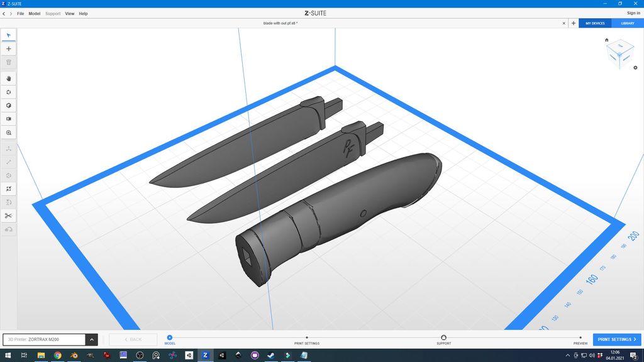This screenshot has width=644, height=362.
Task: Click the PRINT SETTINGS blue button
Action: 617,339
